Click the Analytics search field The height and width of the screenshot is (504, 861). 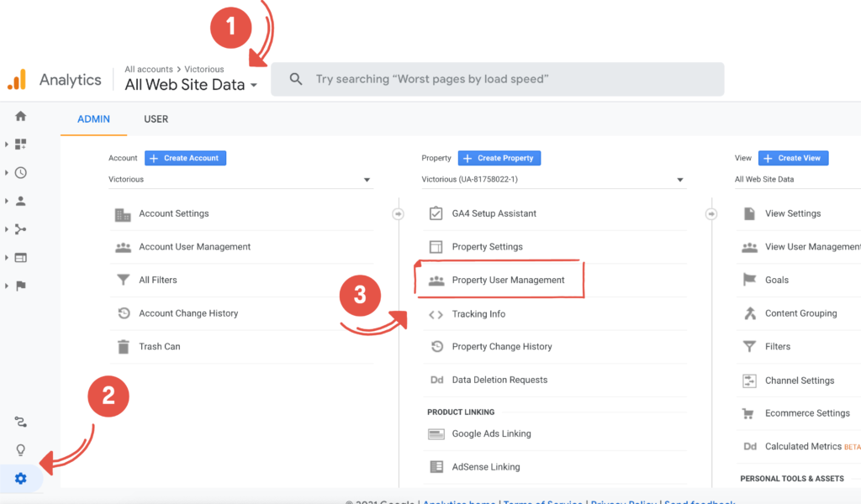pyautogui.click(x=504, y=79)
